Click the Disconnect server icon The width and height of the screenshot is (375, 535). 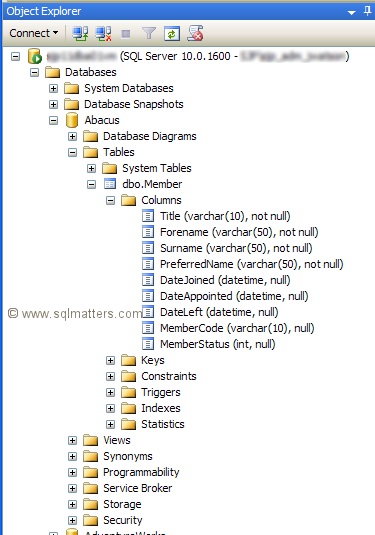click(x=103, y=33)
